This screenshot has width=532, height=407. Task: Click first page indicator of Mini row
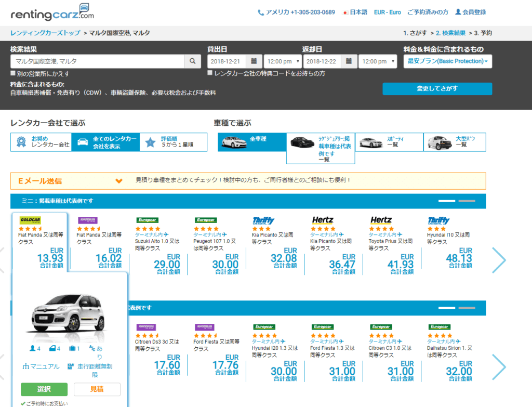446,201
